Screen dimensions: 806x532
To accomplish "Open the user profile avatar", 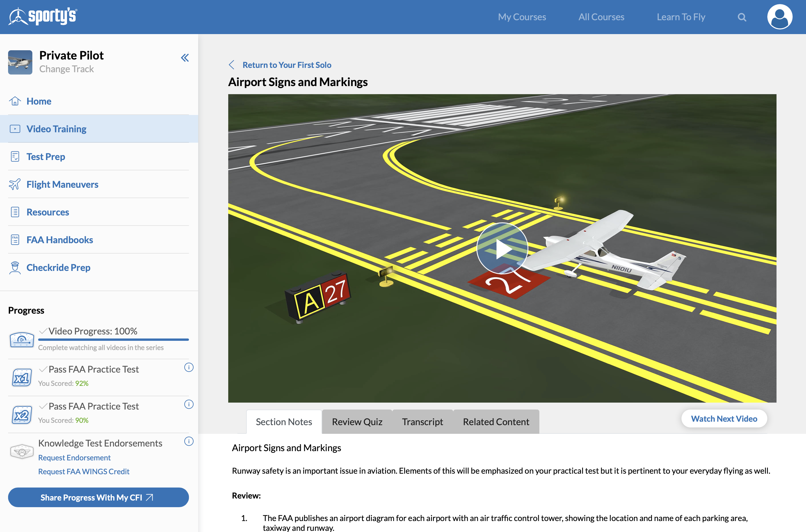I will (x=779, y=16).
